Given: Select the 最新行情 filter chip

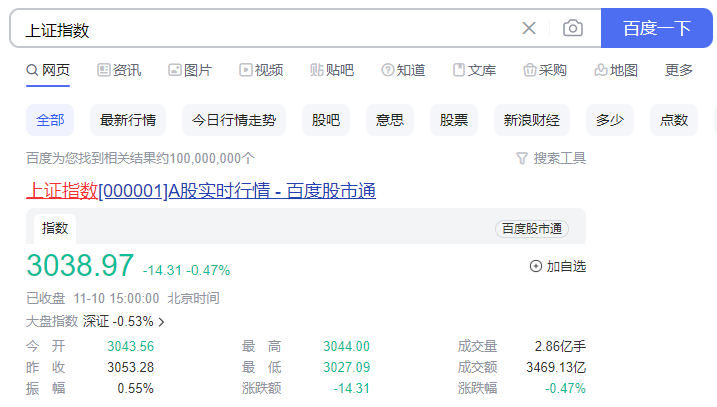Looking at the screenshot, I should 128,120.
